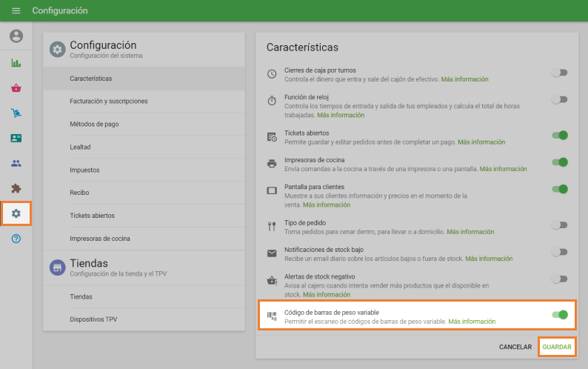The image size is (588, 369).
Task: Open Más información link for Función de reloj
Action: [x=341, y=116]
